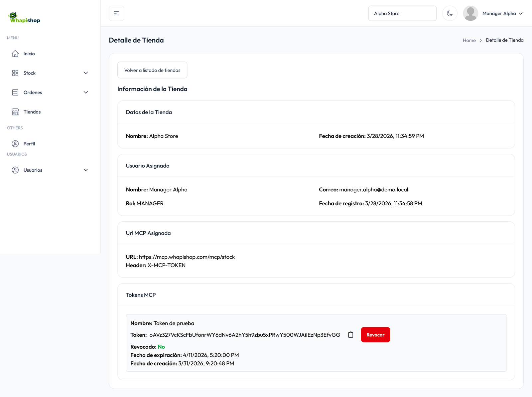This screenshot has height=397, width=532.
Task: Click the Whapishop logo
Action: coord(24,18)
